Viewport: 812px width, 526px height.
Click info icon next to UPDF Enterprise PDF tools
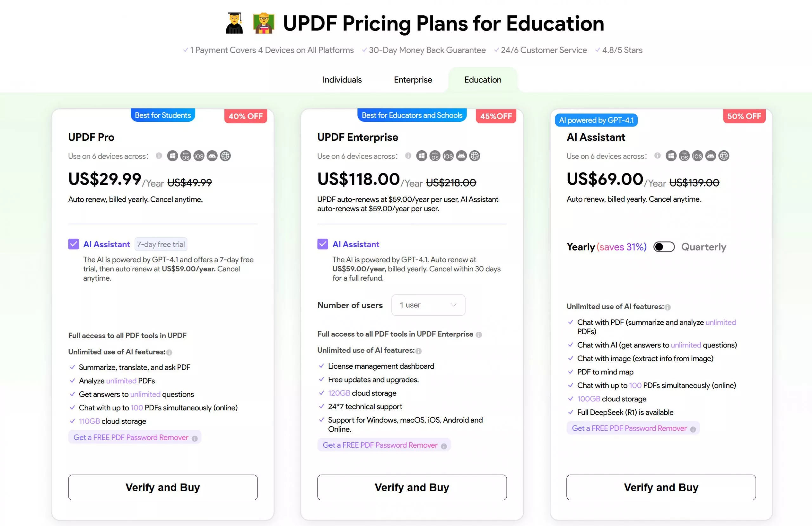click(479, 334)
